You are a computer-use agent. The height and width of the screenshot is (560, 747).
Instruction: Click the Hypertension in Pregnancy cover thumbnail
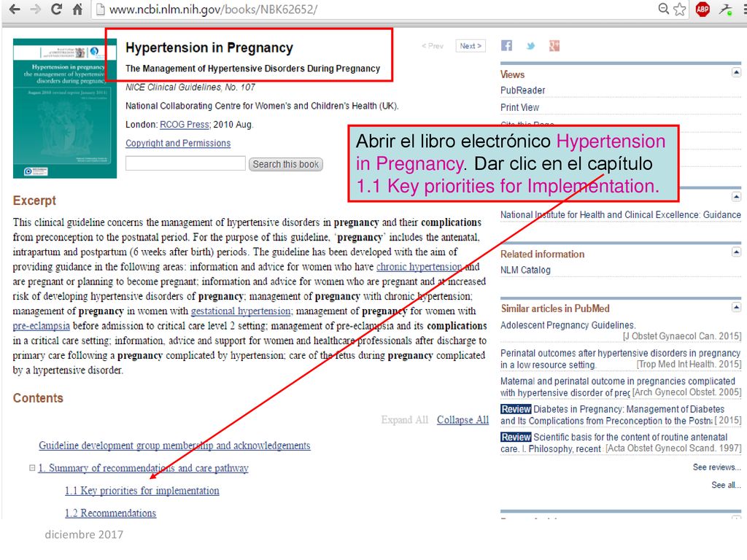click(65, 109)
